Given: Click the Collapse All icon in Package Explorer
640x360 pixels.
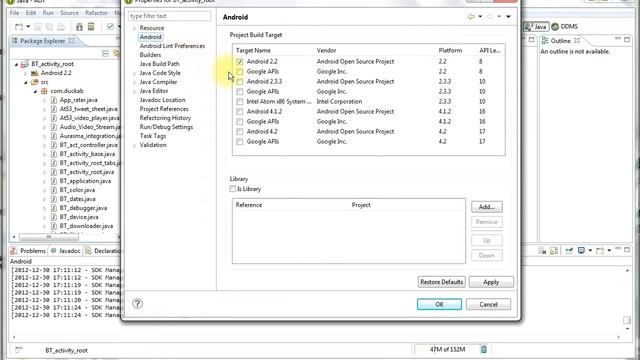Looking at the screenshot, I should pos(105,53).
